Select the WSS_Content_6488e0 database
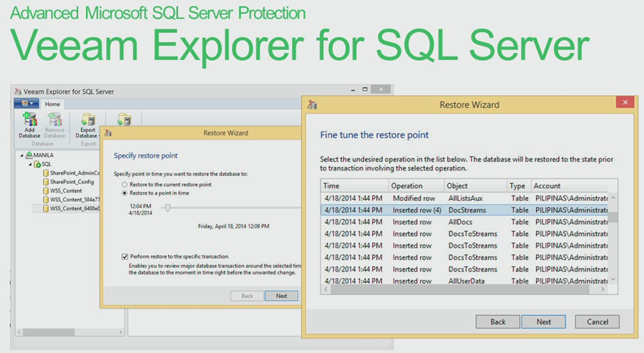 74,208
